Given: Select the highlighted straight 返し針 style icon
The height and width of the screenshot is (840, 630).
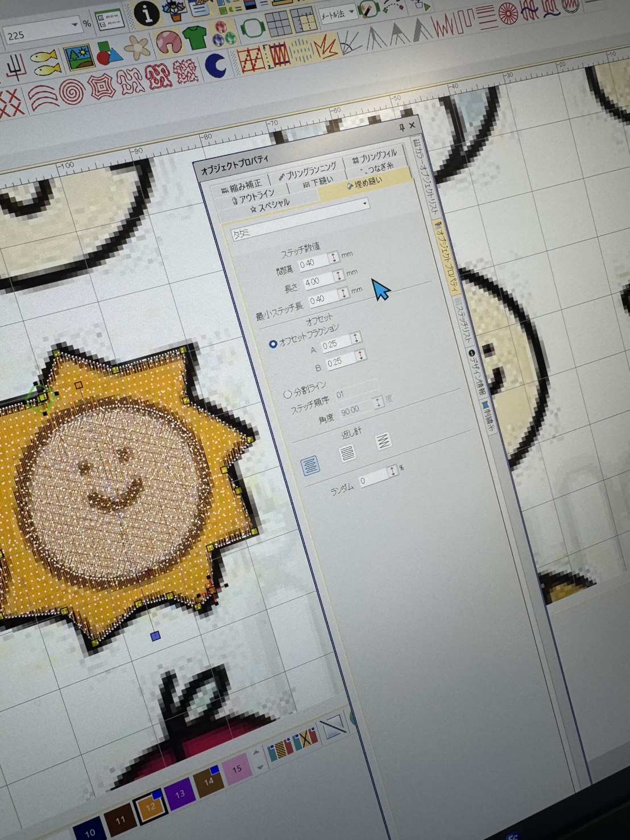Looking at the screenshot, I should (310, 466).
